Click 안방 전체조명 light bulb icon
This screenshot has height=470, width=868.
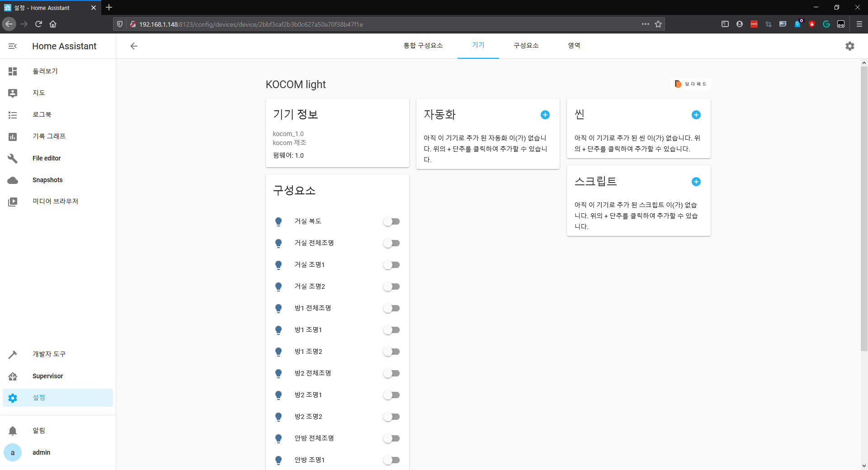point(278,438)
